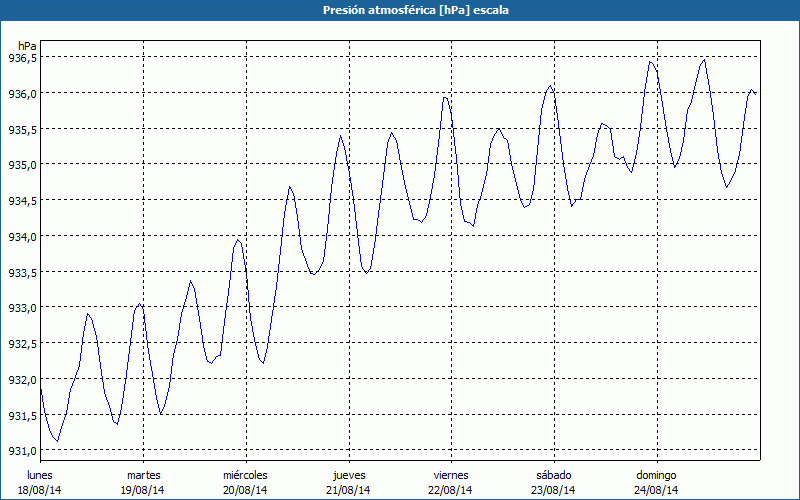Click the 'domingo' day label

[656, 475]
